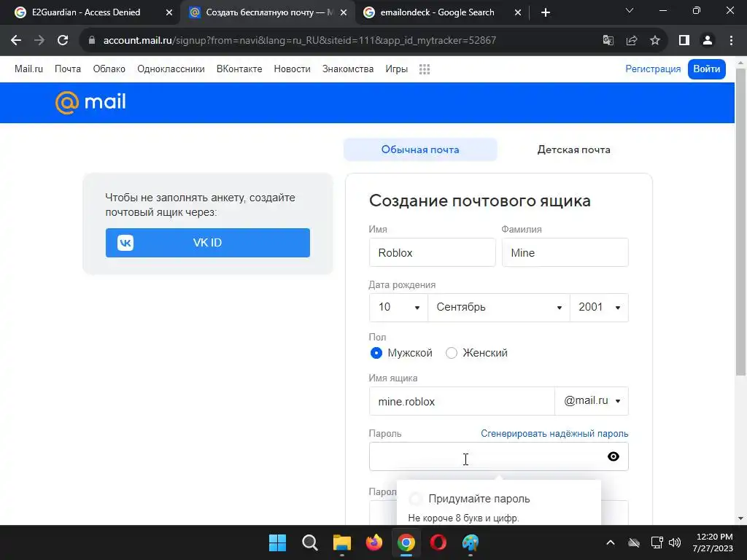Bookmark this page with the star

655,41
